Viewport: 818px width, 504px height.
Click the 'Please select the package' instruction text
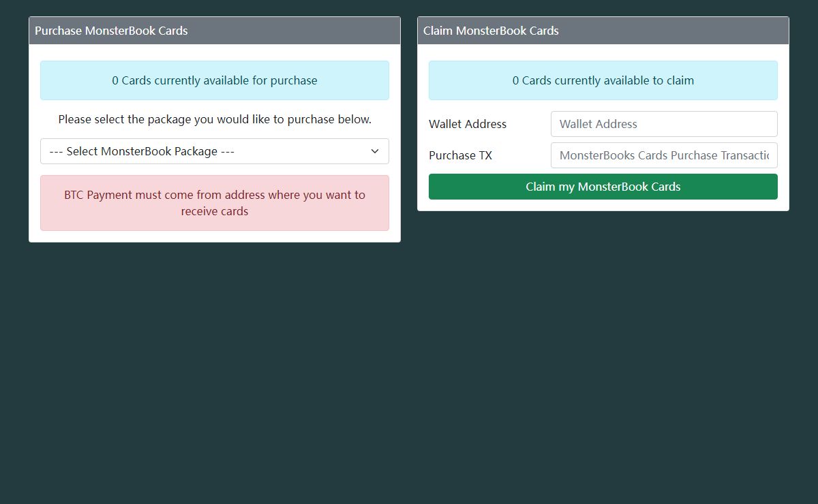pyautogui.click(x=214, y=119)
